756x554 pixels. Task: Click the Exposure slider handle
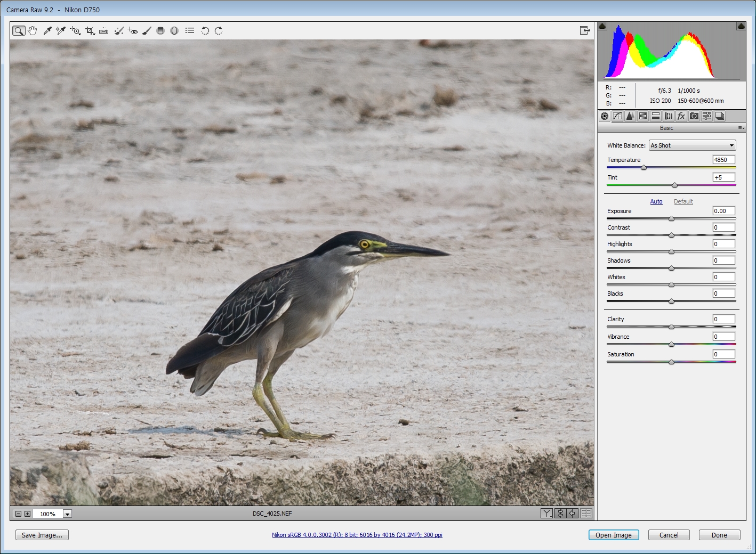coord(671,219)
